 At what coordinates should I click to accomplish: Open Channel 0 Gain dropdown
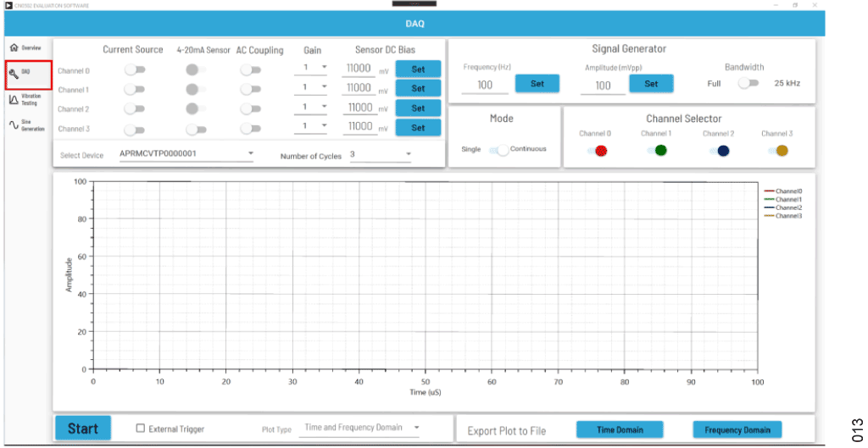pyautogui.click(x=314, y=68)
